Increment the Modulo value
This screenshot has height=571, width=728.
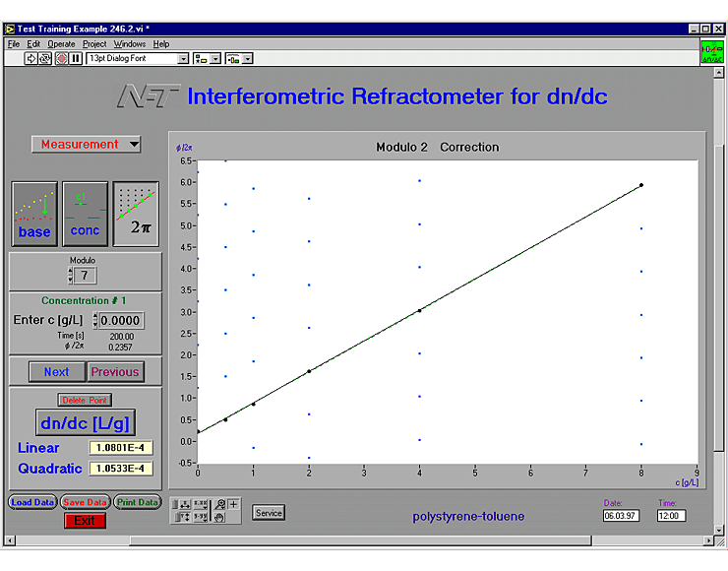(71, 272)
